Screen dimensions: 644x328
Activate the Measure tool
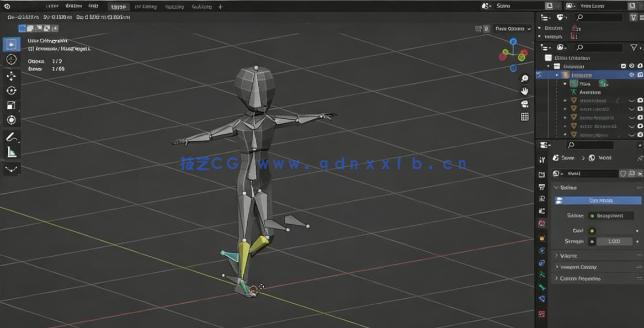point(12,153)
